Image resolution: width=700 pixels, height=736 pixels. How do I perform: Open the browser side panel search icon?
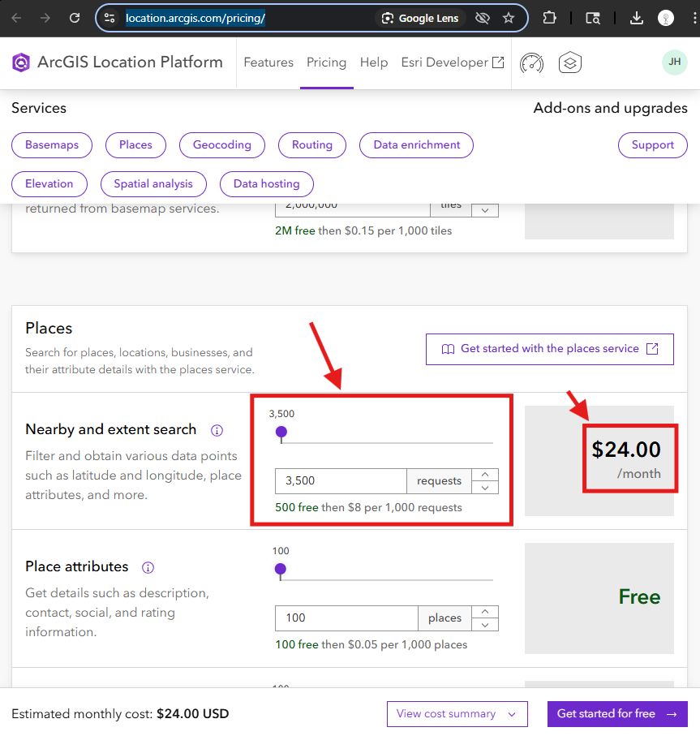pyautogui.click(x=593, y=19)
